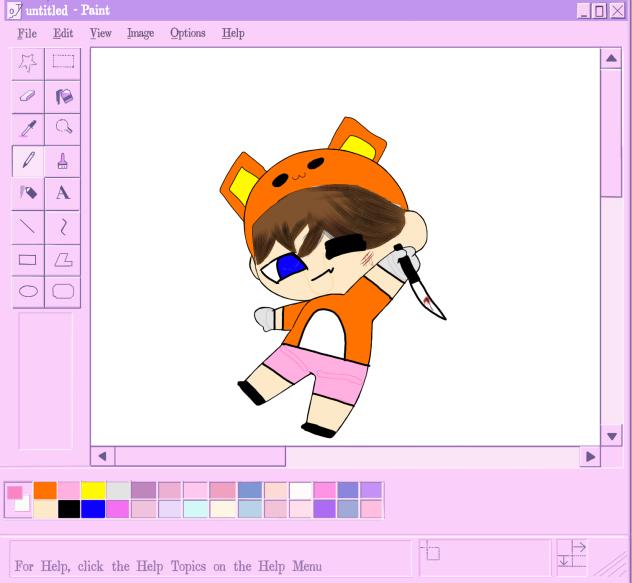
Task: Select the Magnifier tool
Action: pos(63,129)
